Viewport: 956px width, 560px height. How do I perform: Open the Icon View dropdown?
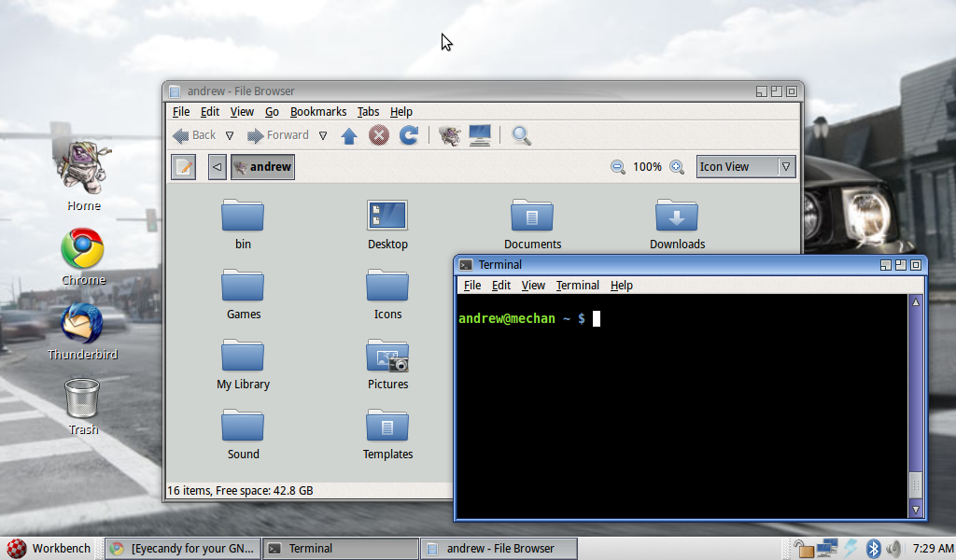click(x=746, y=166)
